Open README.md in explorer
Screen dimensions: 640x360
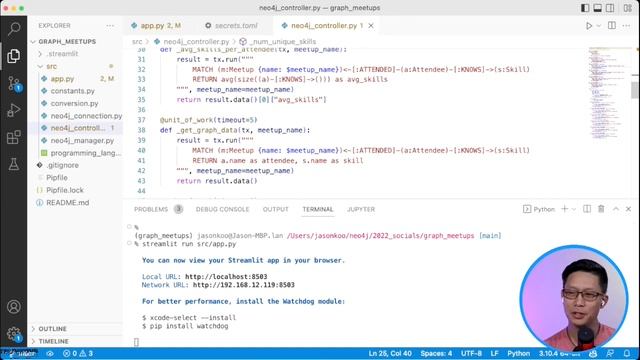67,202
